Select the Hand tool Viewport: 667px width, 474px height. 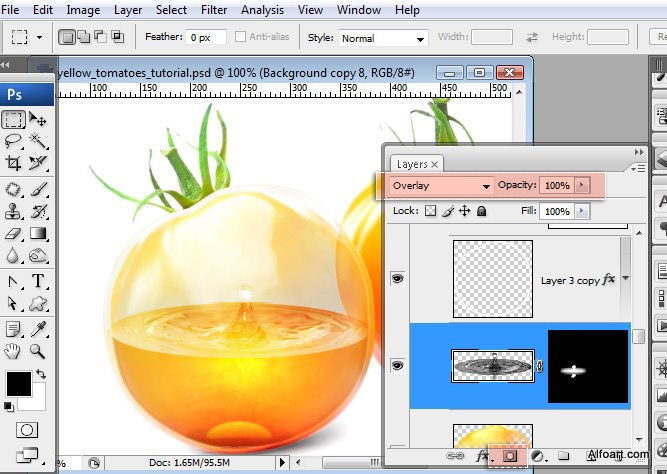[x=13, y=351]
